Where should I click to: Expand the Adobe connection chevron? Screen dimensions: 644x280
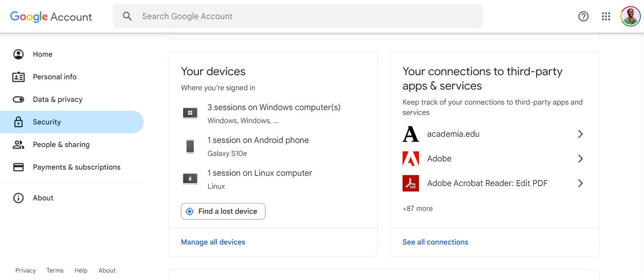[x=580, y=158]
